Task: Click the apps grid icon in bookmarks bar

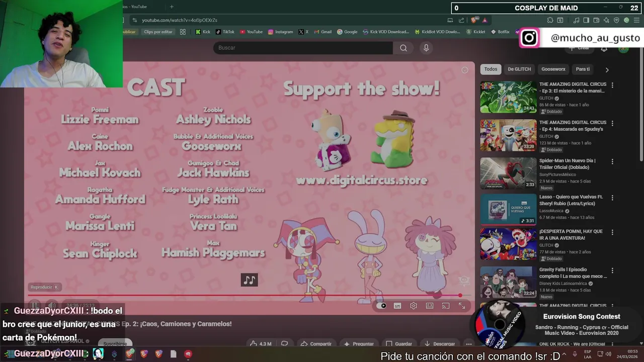Action: coord(183,32)
